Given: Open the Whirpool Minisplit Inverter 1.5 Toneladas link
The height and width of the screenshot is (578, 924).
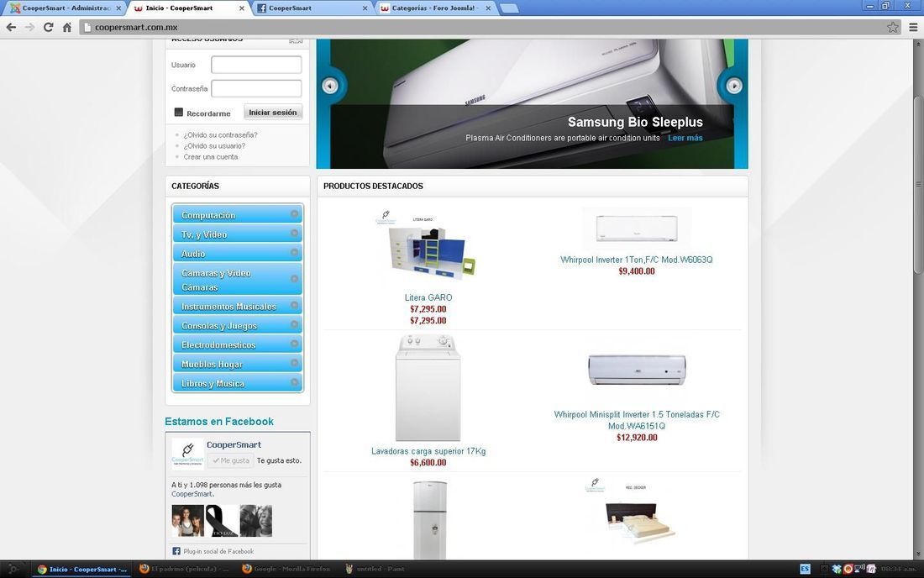Looking at the screenshot, I should [637, 420].
